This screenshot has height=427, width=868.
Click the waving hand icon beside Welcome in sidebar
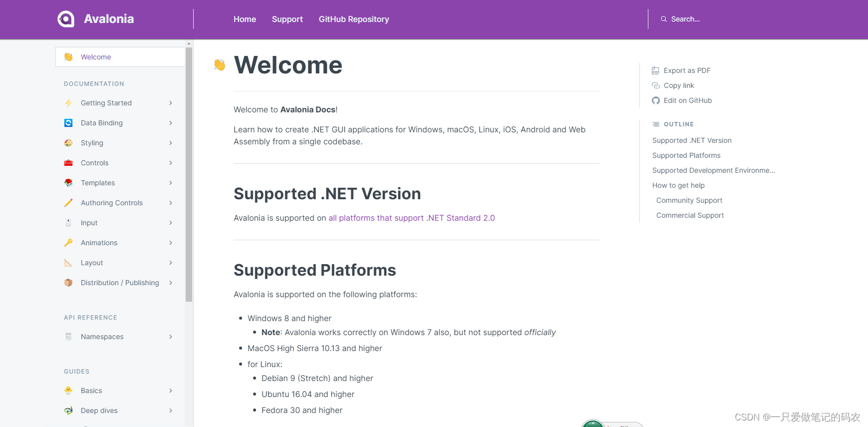pos(68,57)
